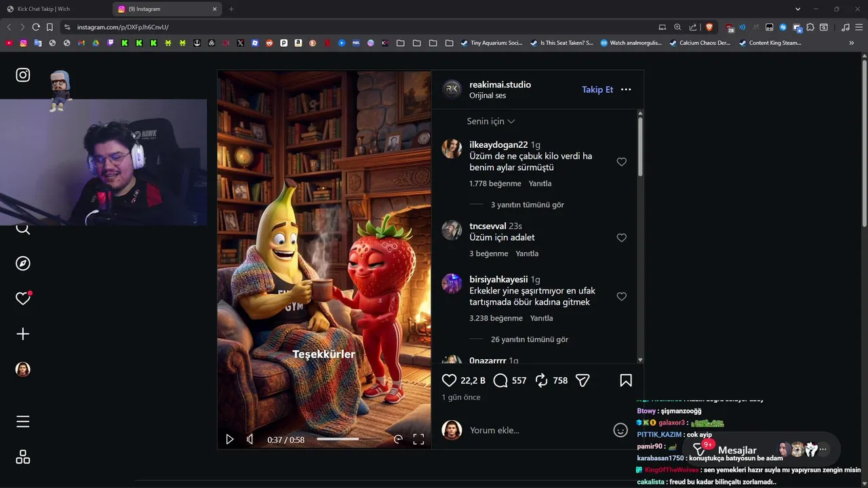This screenshot has width=868, height=488.
Task: Follow account with 'Takip Et'
Action: click(x=597, y=89)
